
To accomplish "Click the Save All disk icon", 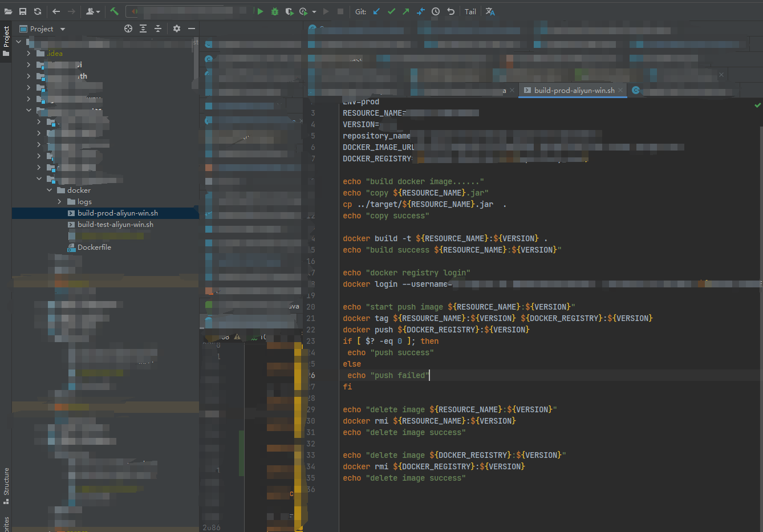I will pyautogui.click(x=23, y=11).
